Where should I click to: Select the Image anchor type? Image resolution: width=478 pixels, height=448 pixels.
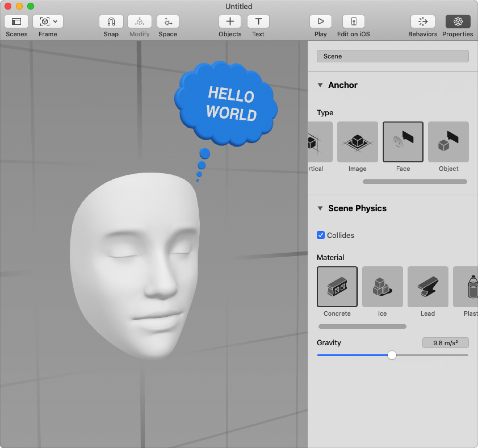tap(357, 142)
